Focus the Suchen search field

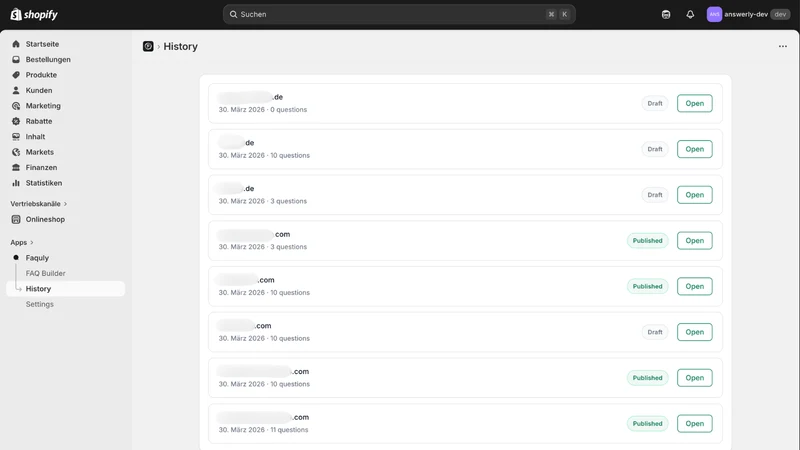click(399, 14)
